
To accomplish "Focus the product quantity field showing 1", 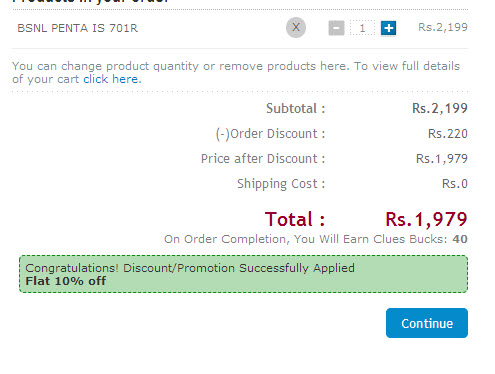I will click(x=362, y=28).
